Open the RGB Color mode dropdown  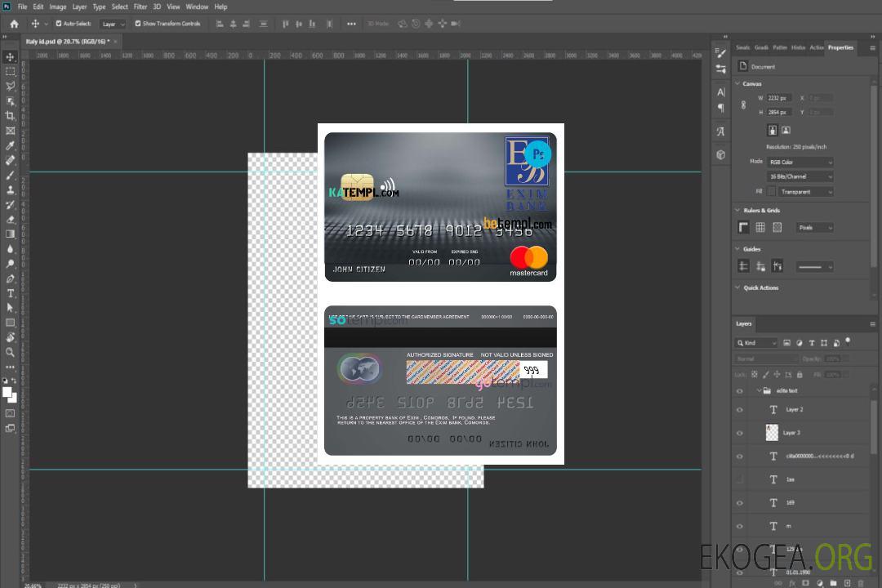tap(800, 162)
